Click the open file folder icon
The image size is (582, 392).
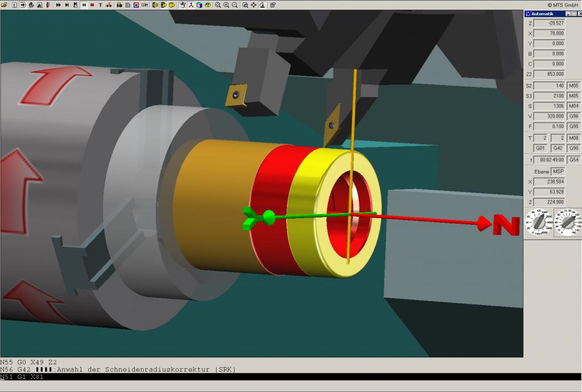tap(5, 5)
